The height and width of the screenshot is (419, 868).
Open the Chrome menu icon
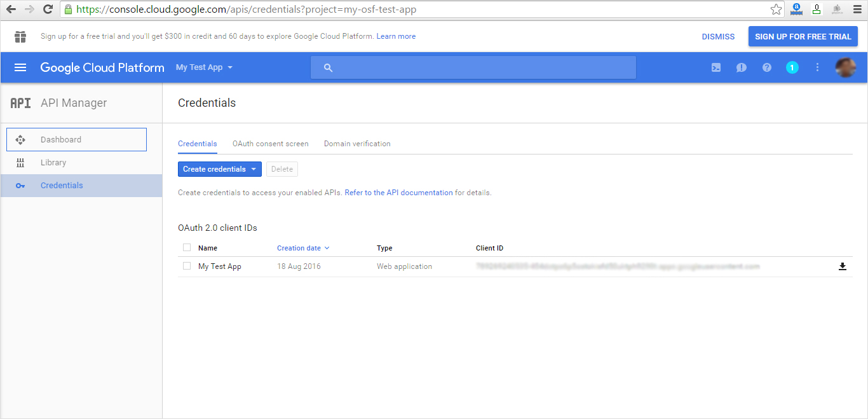(x=857, y=10)
